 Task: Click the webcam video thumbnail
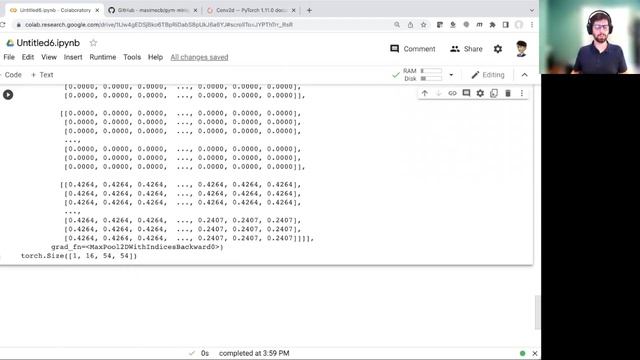click(589, 37)
